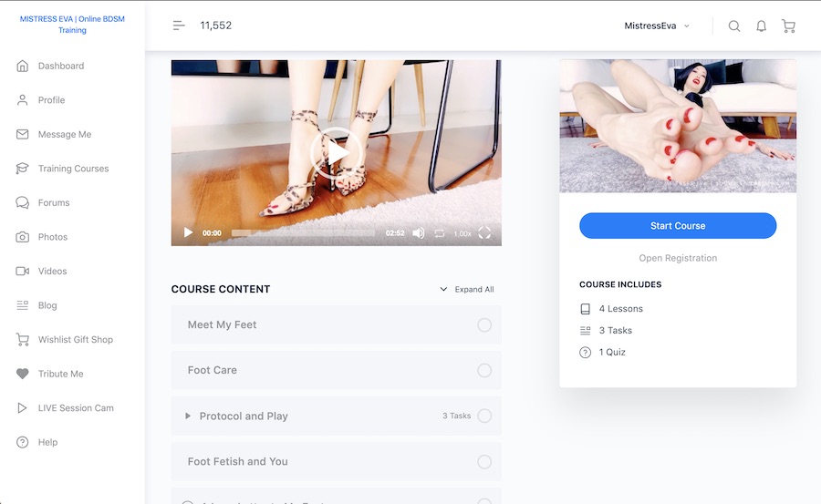Click Expand All in Course Content
Viewport: 821px width, 504px height.
click(466, 290)
